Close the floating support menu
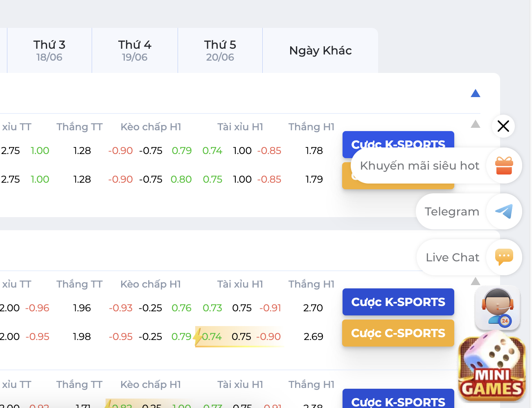532x408 pixels. pyautogui.click(x=503, y=126)
